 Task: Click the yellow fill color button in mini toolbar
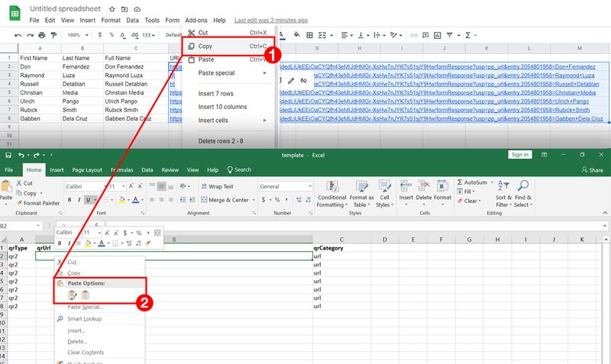coord(88,243)
